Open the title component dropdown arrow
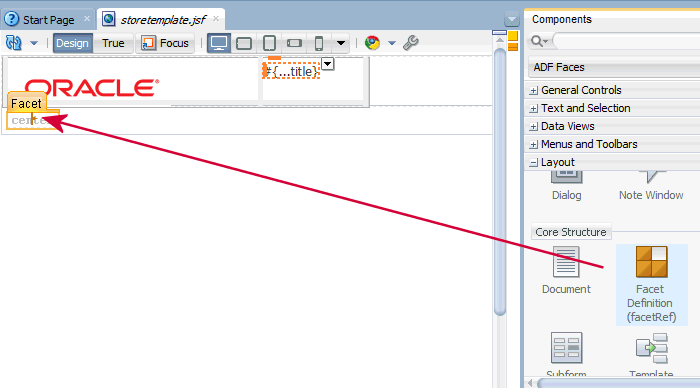The height and width of the screenshot is (388, 700). [x=328, y=64]
